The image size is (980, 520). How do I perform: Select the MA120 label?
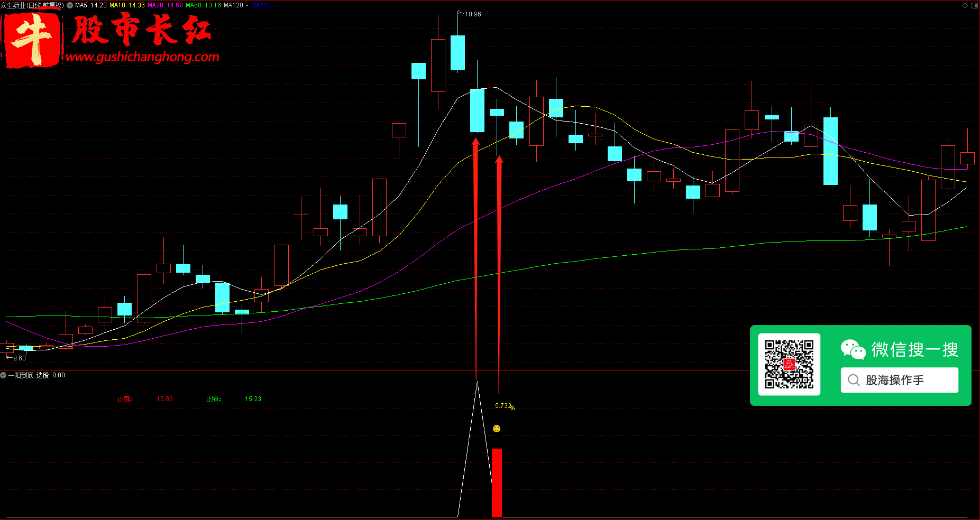(x=236, y=5)
